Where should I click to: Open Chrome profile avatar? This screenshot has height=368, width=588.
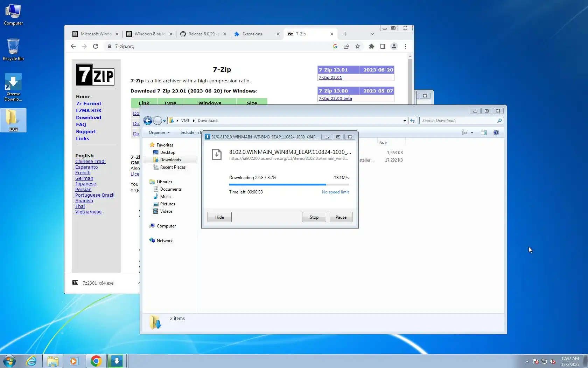[x=394, y=46]
